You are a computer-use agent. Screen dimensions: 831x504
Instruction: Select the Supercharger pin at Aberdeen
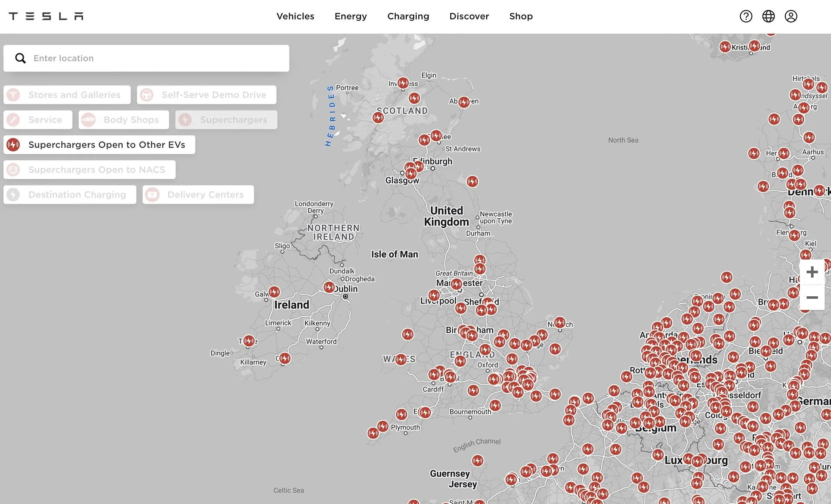click(464, 102)
